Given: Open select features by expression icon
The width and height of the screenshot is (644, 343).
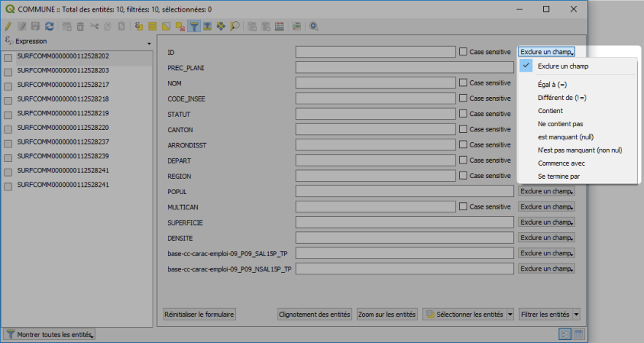Looking at the screenshot, I should click(x=139, y=27).
